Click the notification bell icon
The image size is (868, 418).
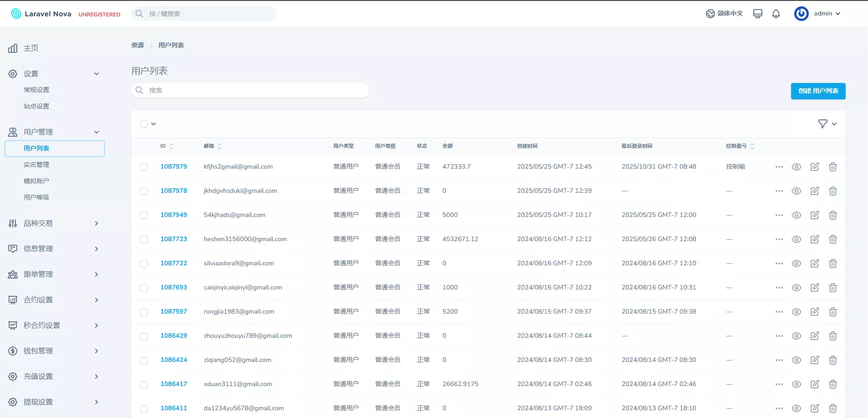(x=776, y=14)
